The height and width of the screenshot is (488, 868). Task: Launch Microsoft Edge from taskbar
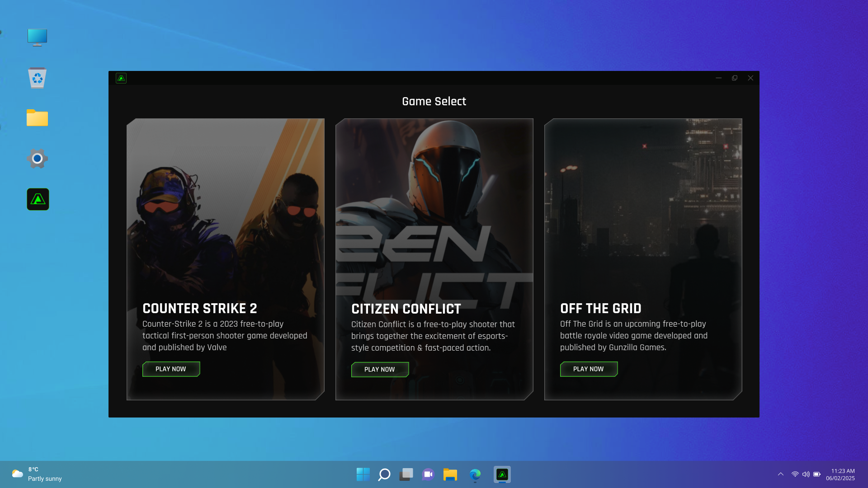tap(475, 474)
